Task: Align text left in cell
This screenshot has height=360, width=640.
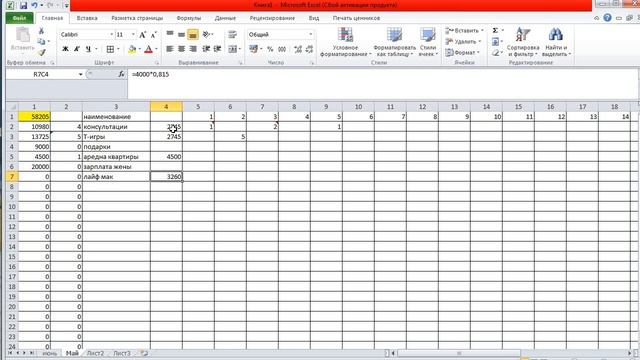Action: coord(170,49)
